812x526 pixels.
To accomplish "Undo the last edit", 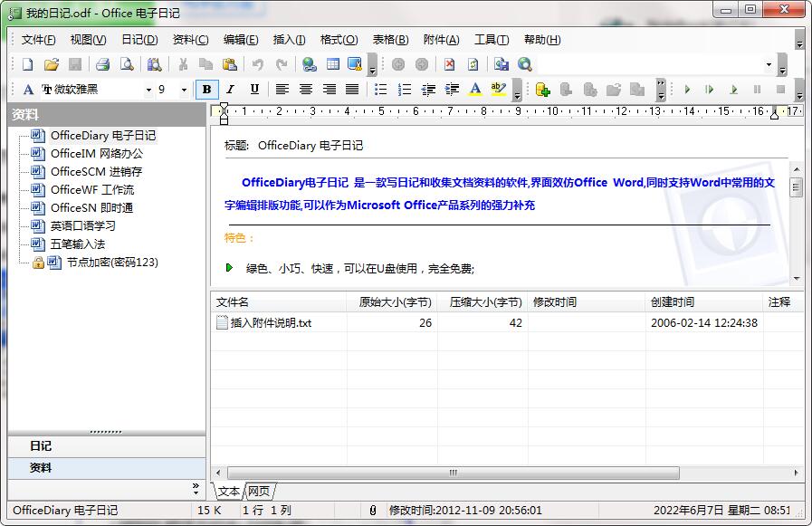I will pyautogui.click(x=257, y=64).
